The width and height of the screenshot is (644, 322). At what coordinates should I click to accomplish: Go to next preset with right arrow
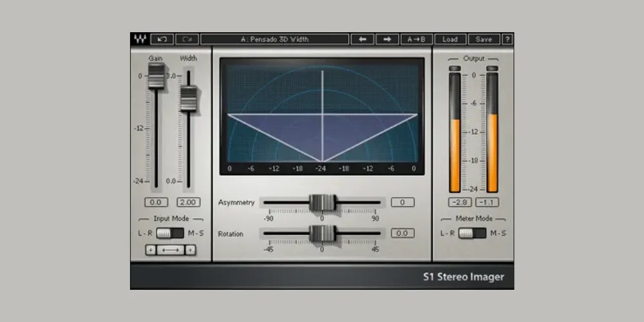tap(387, 39)
